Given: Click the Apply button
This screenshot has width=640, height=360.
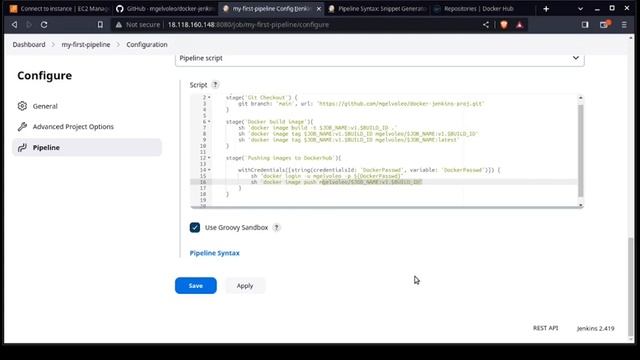Looking at the screenshot, I should (x=245, y=286).
